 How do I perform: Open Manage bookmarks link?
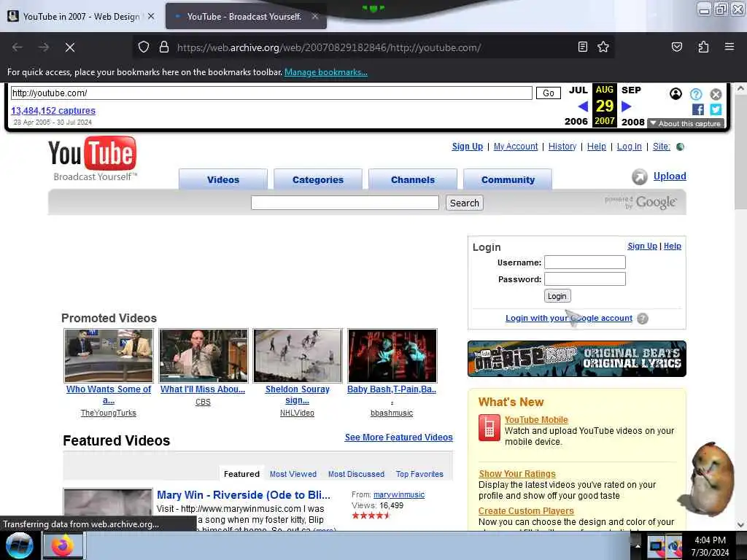click(326, 72)
